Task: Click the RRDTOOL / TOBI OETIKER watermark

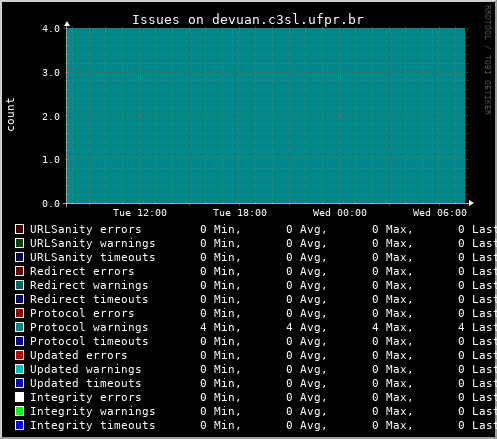Action: click(488, 60)
